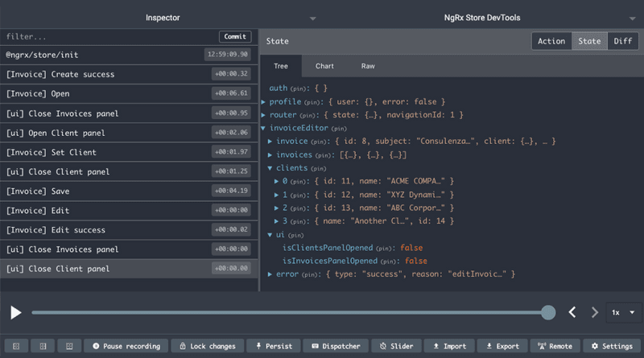The width and height of the screenshot is (644, 358).
Task: Step to the next action arrow
Action: (594, 312)
